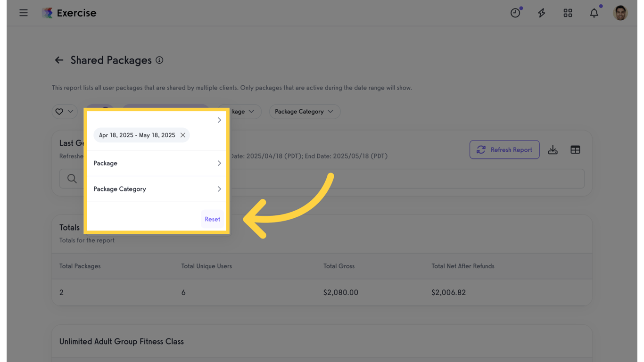Open the Package Category dropdown chip
The height and width of the screenshot is (362, 644).
pos(304,112)
